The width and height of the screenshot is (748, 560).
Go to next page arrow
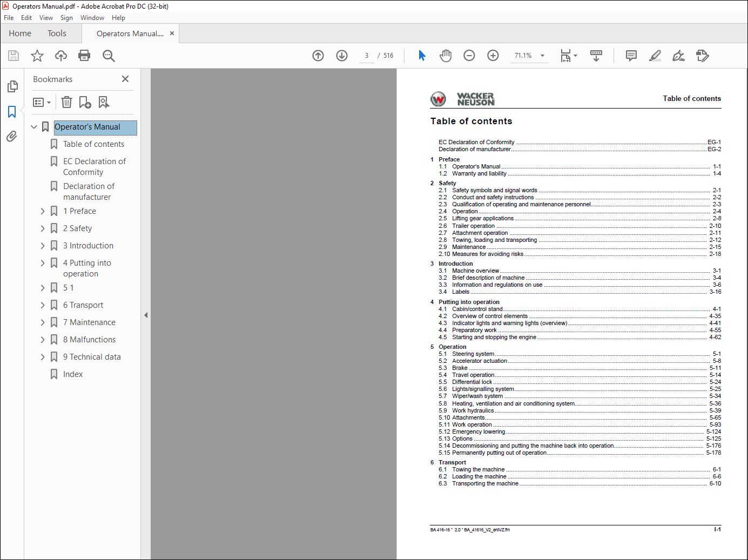[x=342, y=56]
